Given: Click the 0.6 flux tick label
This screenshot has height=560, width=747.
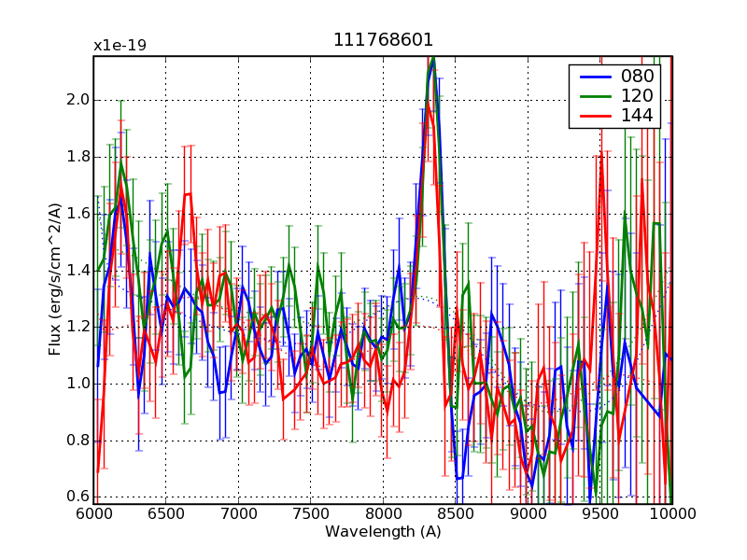Looking at the screenshot, I should click(77, 497).
